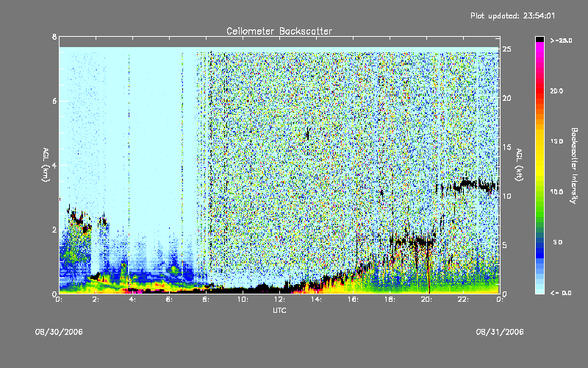The height and width of the screenshot is (368, 588).
Task: Click the "Plot updated: 23:54:01" timestamp
Action: [x=512, y=15]
